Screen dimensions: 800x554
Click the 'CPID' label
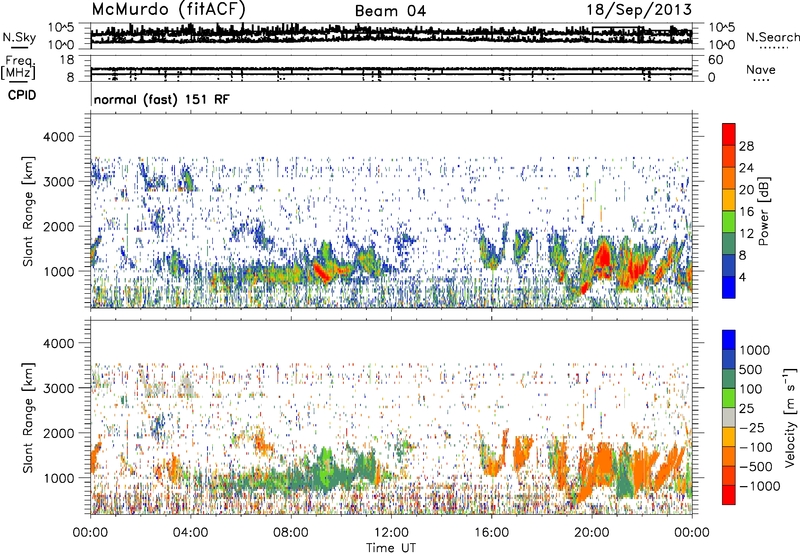[22, 95]
